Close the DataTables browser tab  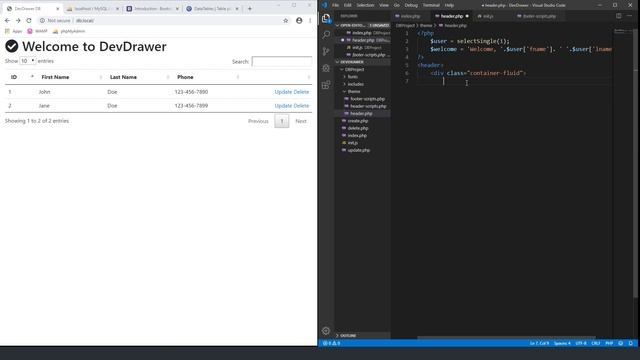[237, 9]
